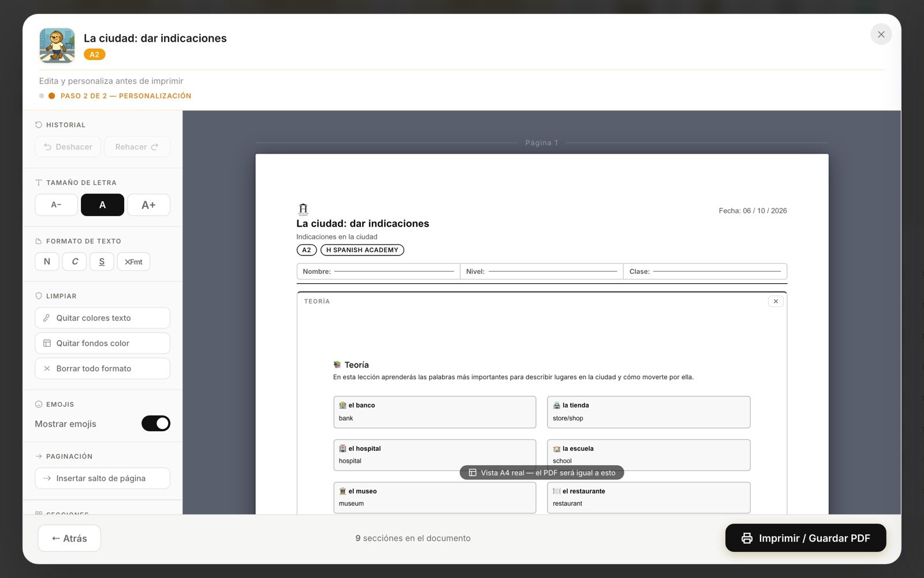Clear formatting with the Fmt button
The image size is (924, 578).
[x=133, y=262]
